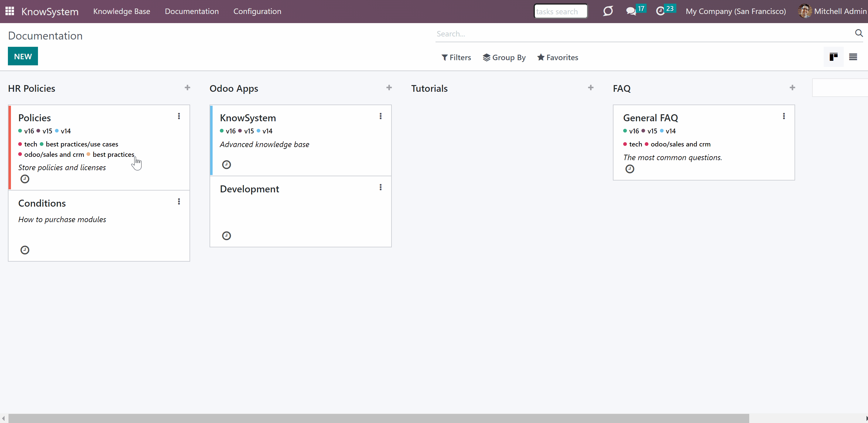The image size is (868, 423).
Task: Click 'Advanced knowledge base' description text
Action: (265, 145)
